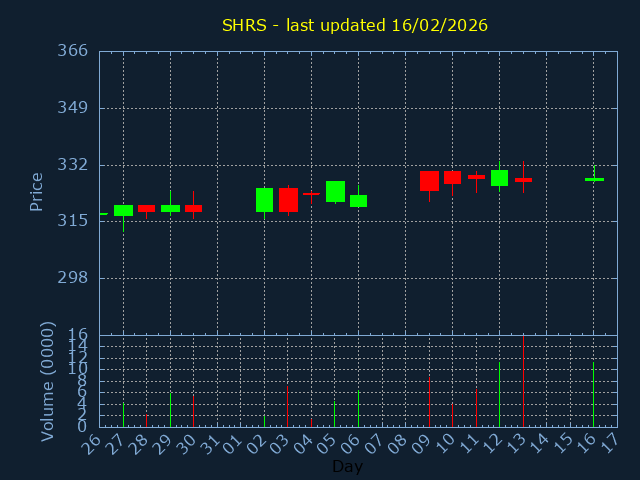Click the 'Volume (0000)' axis title
640x480 pixels.
coord(47,381)
